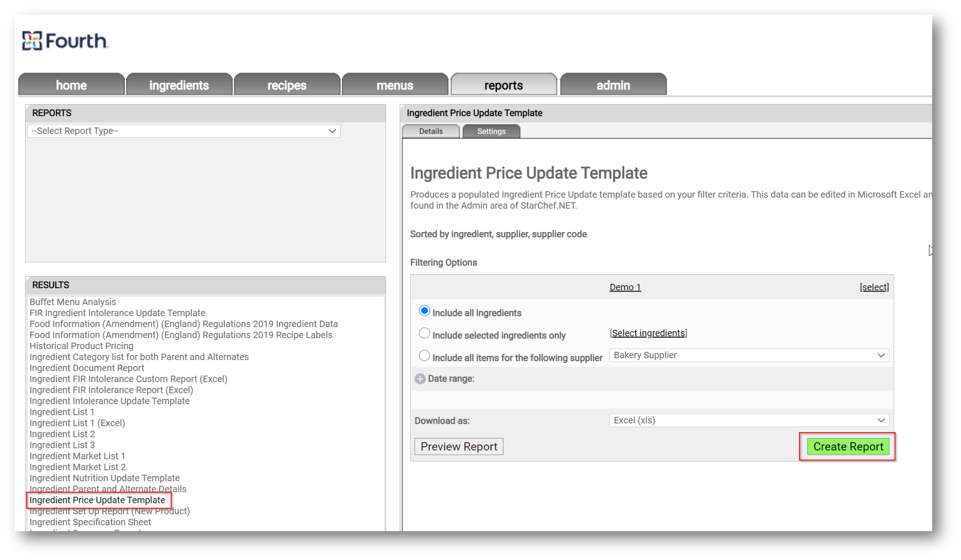Select Ingredient FIR Intolerance Custom Report (Excel)
Image resolution: width=961 pixels, height=560 pixels.
129,379
